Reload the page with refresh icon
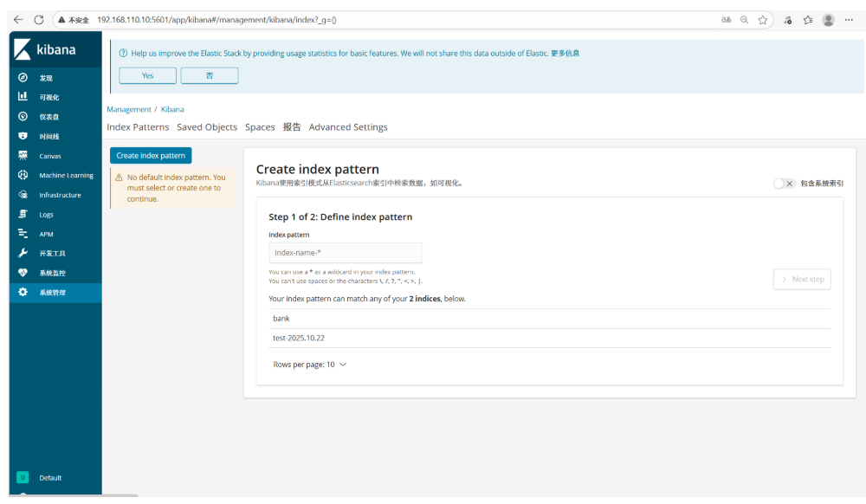Viewport: 866px width, 504px height. coord(39,20)
